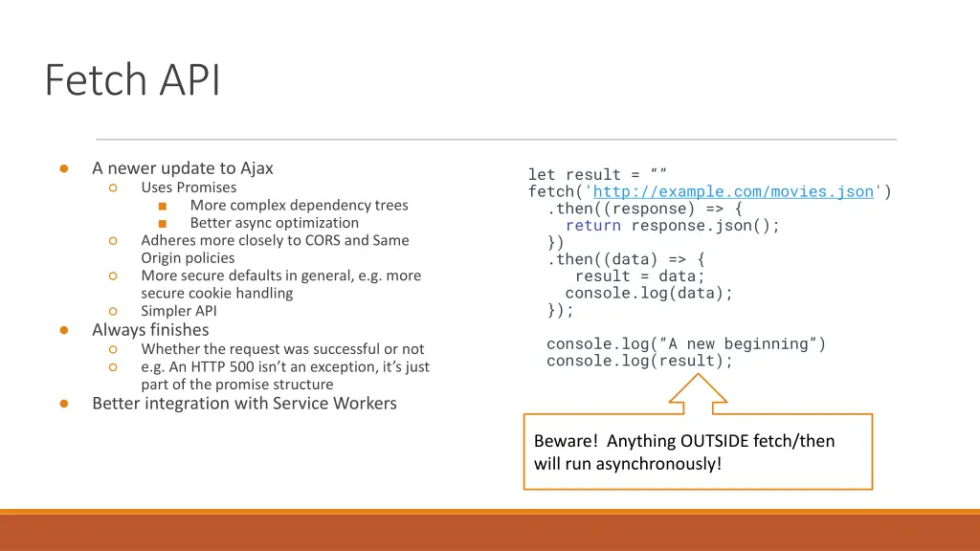Click 'console.log("A new beginning")' code line

click(x=686, y=343)
